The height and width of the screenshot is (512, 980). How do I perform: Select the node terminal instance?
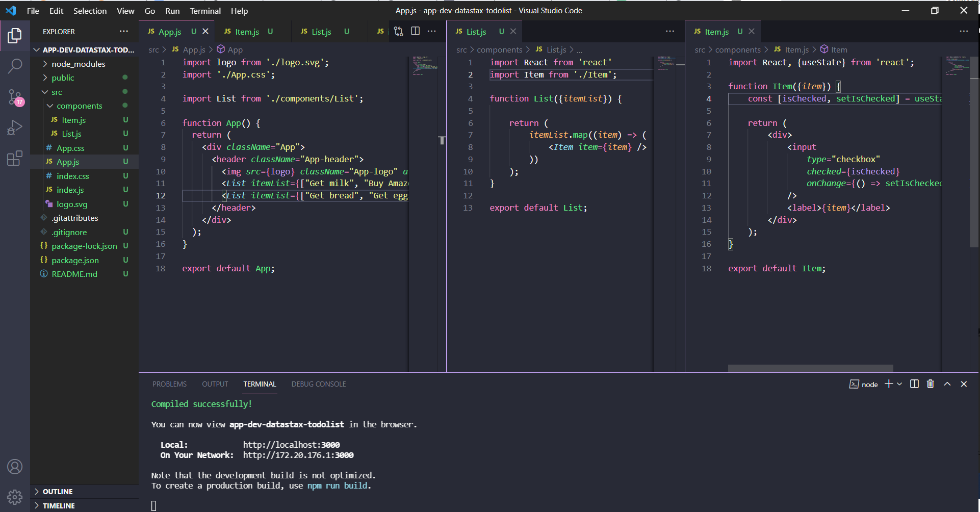point(864,385)
